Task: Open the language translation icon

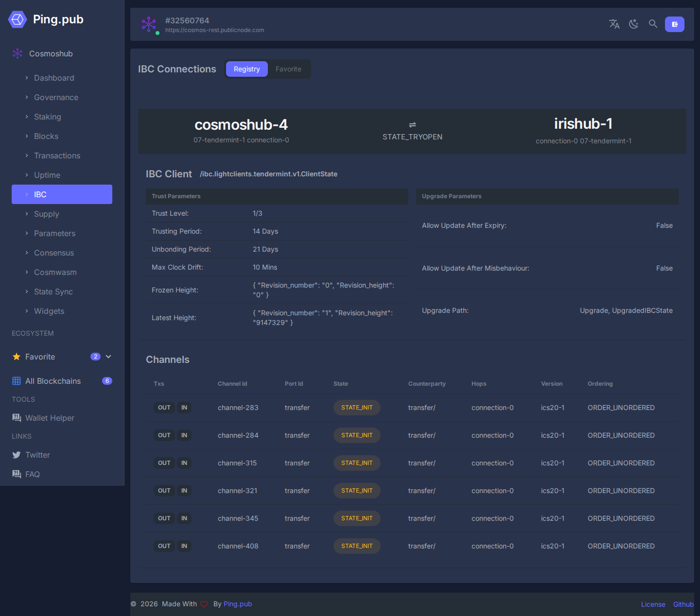Action: (x=614, y=24)
